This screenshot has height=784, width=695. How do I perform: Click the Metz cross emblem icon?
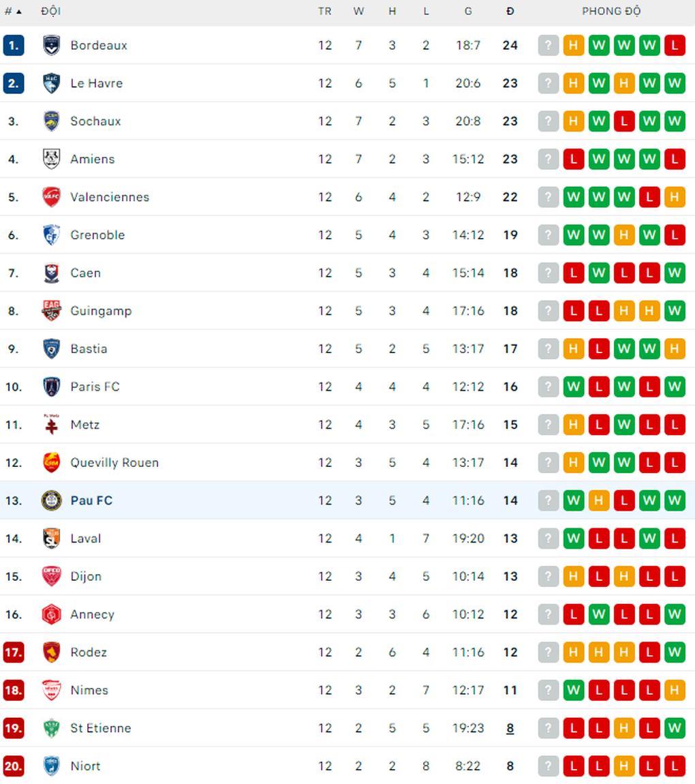51,425
